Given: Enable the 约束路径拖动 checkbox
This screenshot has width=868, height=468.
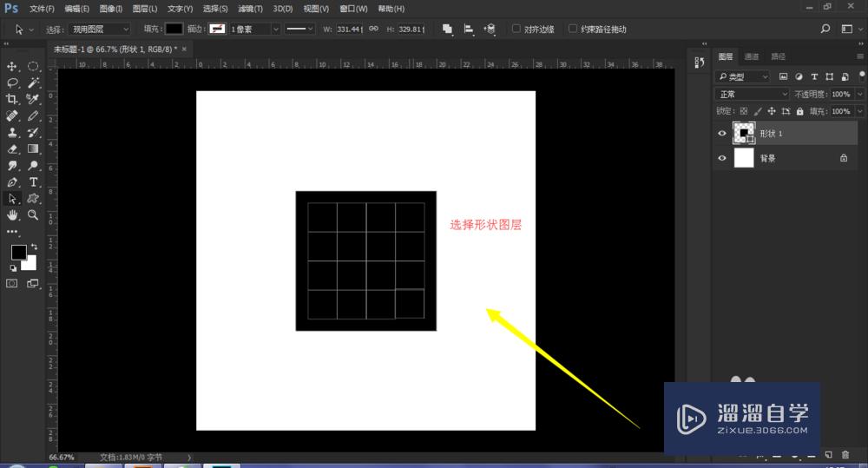Looking at the screenshot, I should coord(573,29).
